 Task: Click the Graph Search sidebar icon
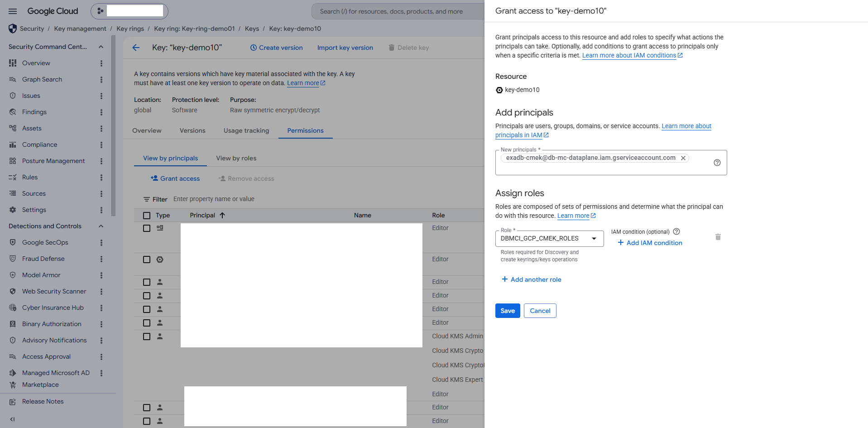coord(13,79)
